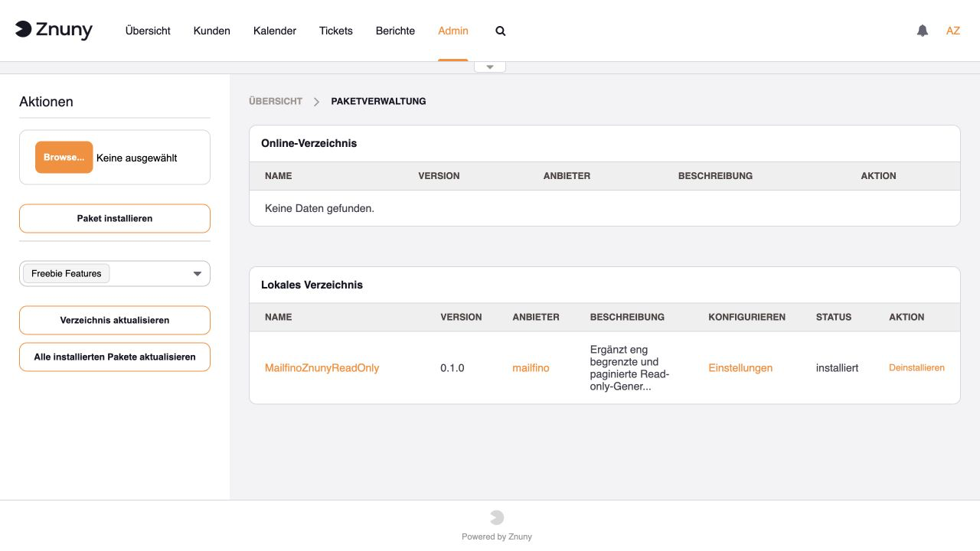Image resolution: width=980 pixels, height=551 pixels.
Task: Click the KONFIGURIEREN column header
Action: coord(747,317)
